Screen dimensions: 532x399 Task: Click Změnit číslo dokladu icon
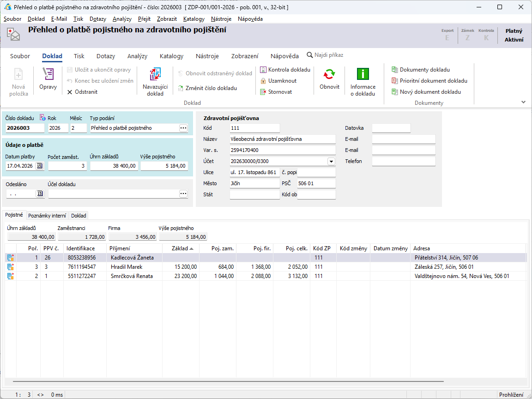tap(181, 88)
